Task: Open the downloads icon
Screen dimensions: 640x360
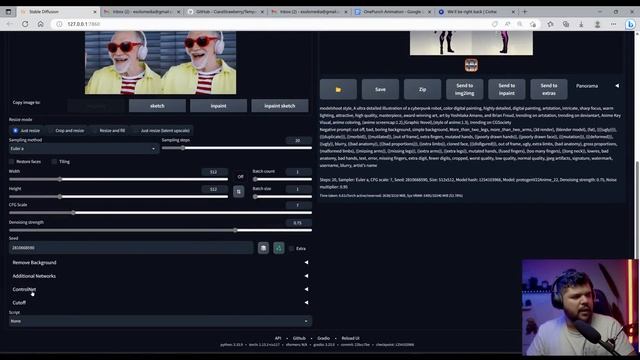Action: point(581,24)
